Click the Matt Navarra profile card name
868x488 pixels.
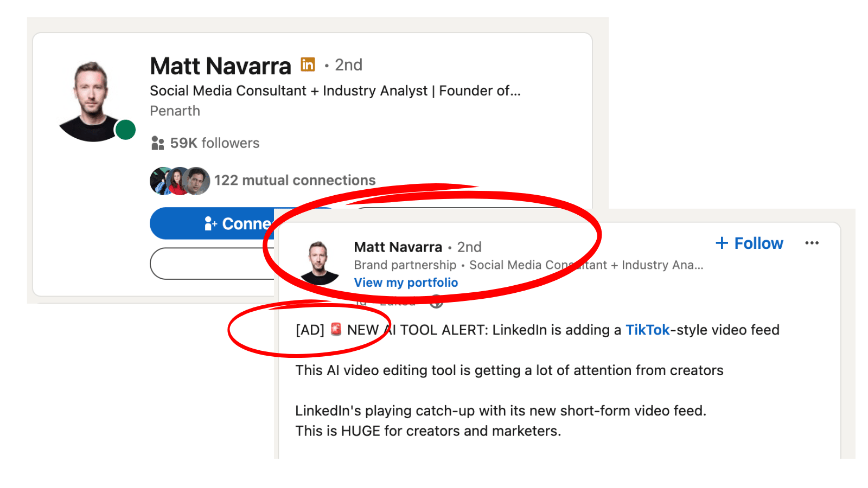(x=220, y=66)
